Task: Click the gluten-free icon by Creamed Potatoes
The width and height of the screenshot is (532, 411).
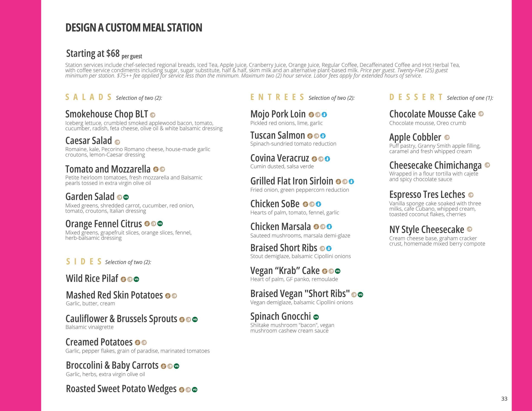Action: [x=137, y=342]
